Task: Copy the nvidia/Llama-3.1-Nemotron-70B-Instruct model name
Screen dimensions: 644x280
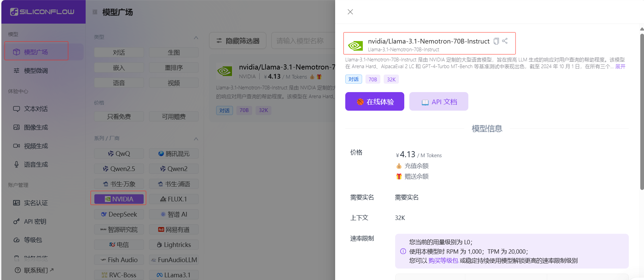Action: tap(496, 41)
